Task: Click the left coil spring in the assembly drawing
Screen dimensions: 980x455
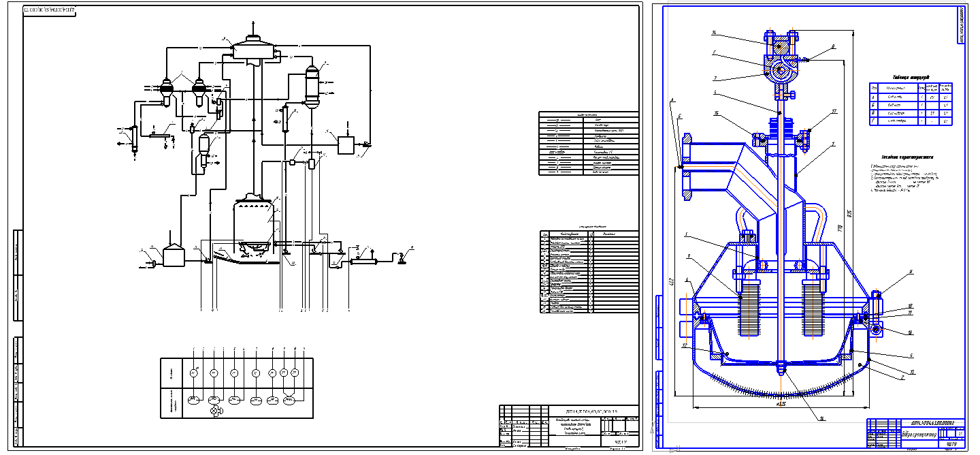Action: pyautogui.click(x=748, y=308)
